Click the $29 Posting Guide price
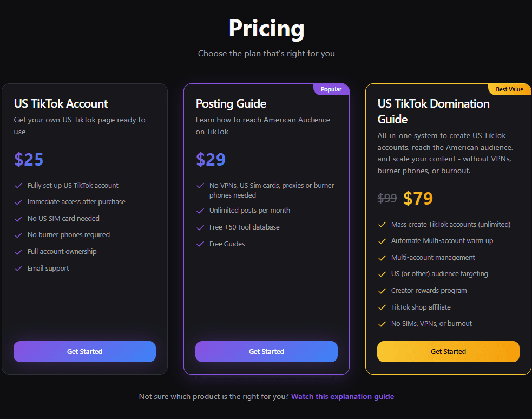Viewport: 532px width, 419px height. point(211,159)
